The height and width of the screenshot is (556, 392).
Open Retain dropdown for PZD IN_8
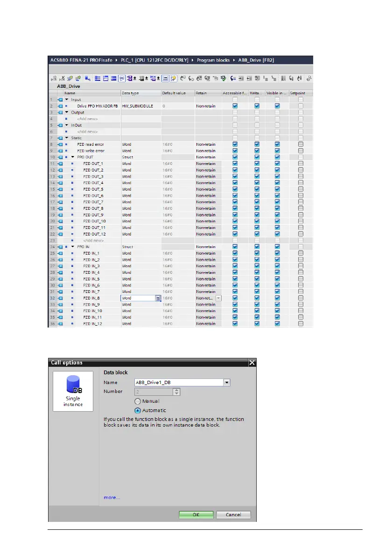coord(218,298)
